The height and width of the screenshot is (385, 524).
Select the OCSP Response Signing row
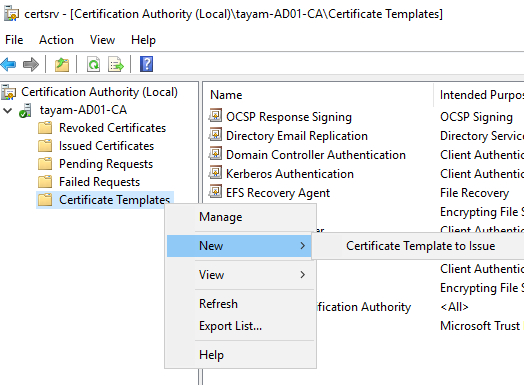(289, 117)
